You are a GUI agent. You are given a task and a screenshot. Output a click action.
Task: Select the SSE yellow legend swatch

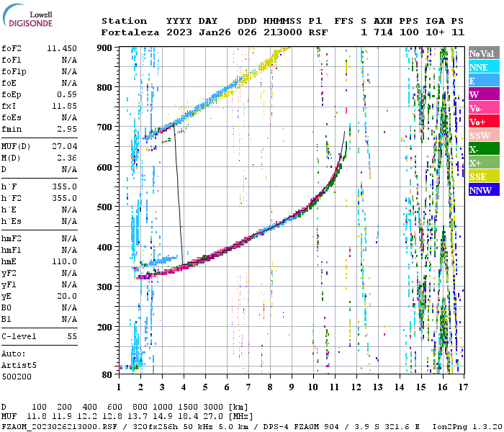click(484, 176)
